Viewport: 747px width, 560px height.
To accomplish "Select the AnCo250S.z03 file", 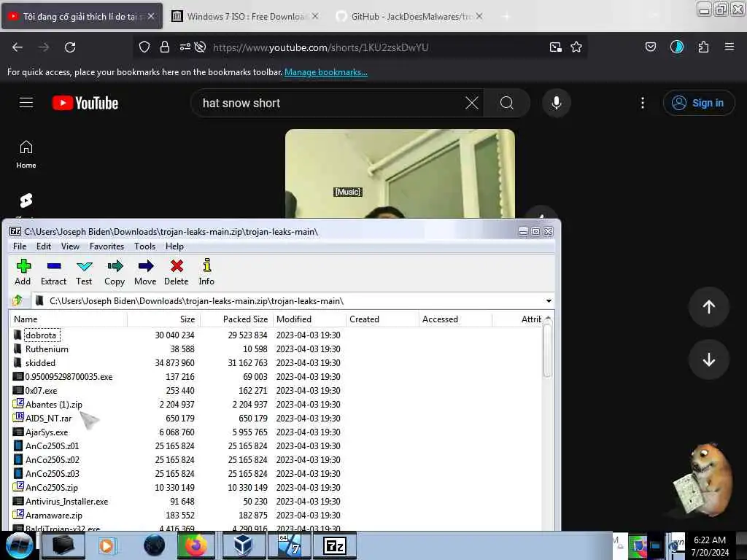I will (x=53, y=473).
